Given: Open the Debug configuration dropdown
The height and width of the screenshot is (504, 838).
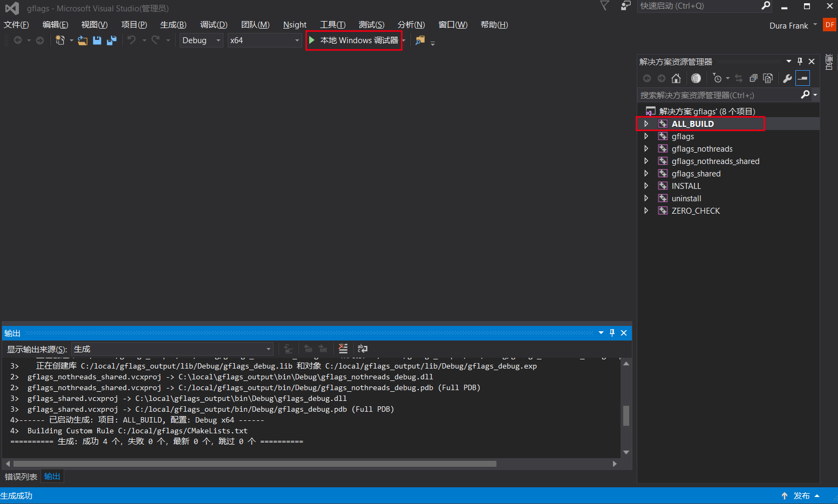Looking at the screenshot, I should 218,40.
